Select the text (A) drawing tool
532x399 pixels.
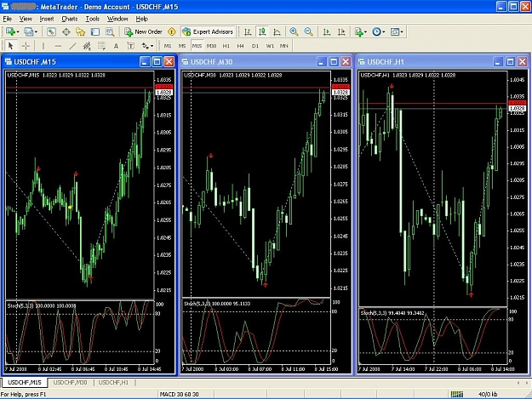(x=116, y=46)
